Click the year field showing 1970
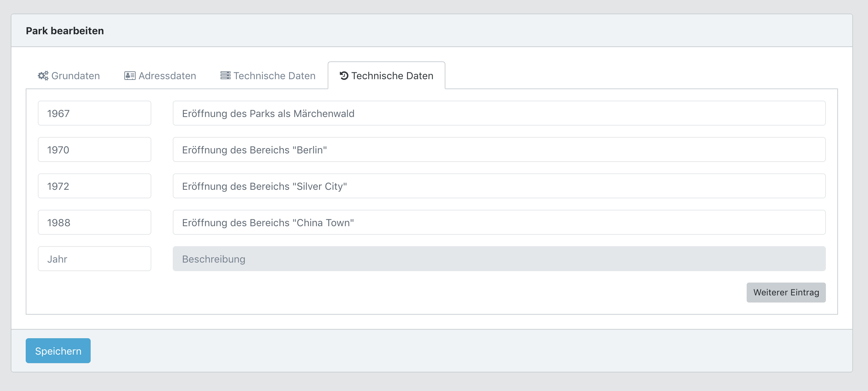 tap(95, 150)
